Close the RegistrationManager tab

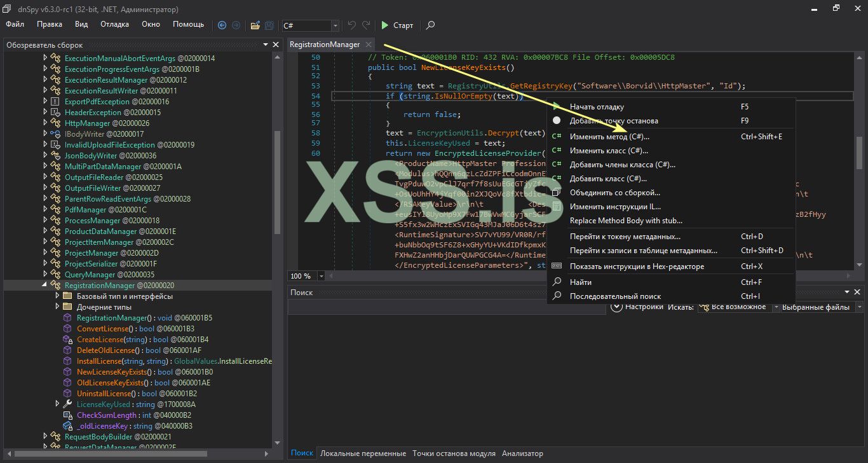(368, 45)
